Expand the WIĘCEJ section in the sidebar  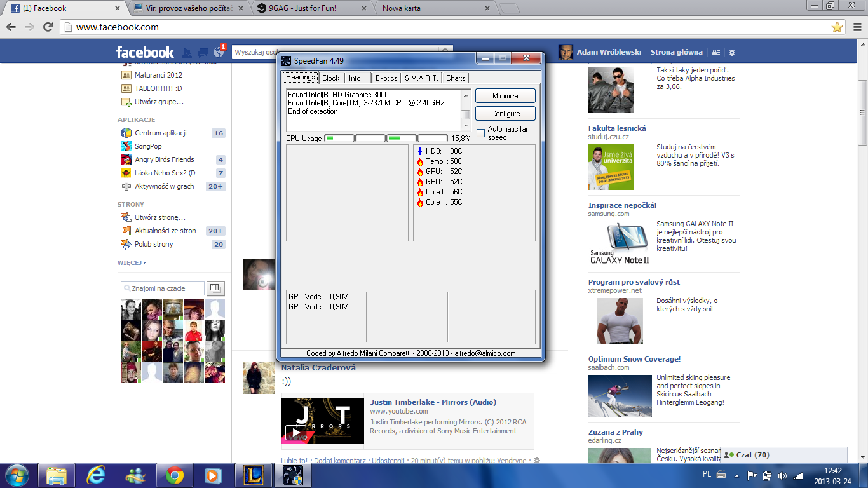[132, 262]
